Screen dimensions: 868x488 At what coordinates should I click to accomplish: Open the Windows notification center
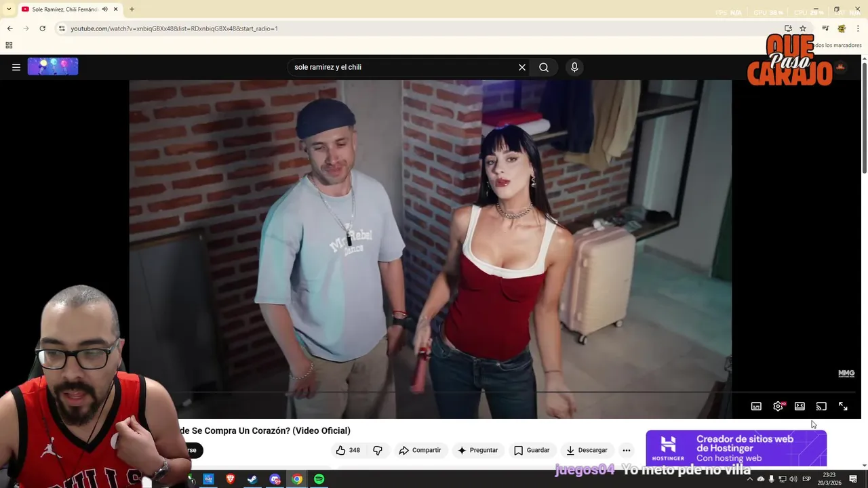[x=853, y=479]
